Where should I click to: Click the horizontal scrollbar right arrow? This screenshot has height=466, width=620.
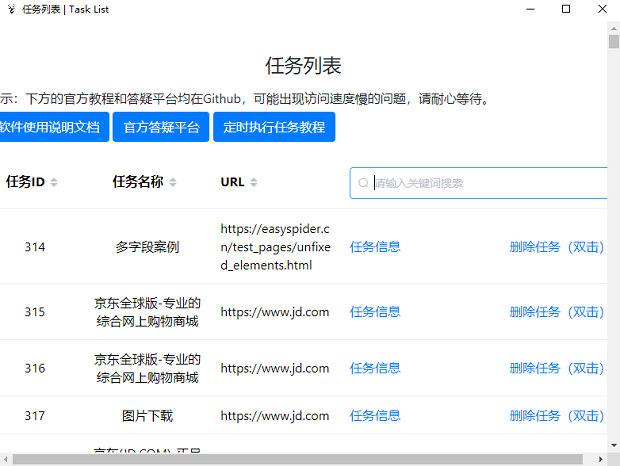coord(601,459)
